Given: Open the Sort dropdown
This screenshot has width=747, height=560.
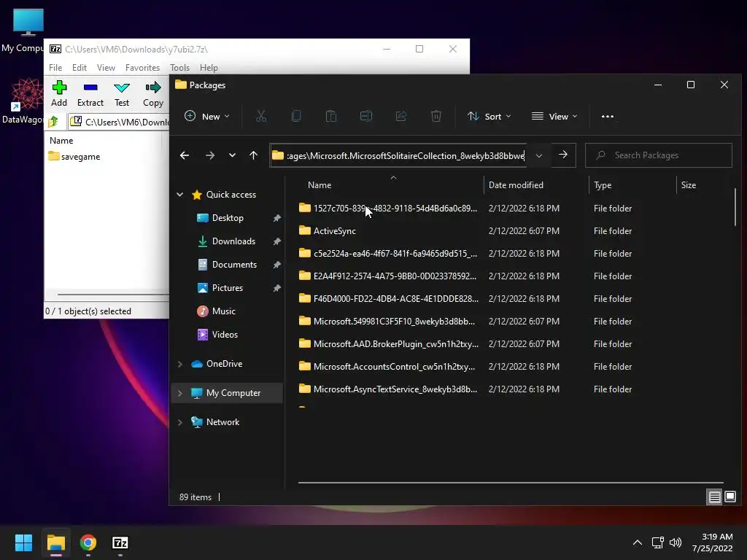Looking at the screenshot, I should (489, 116).
